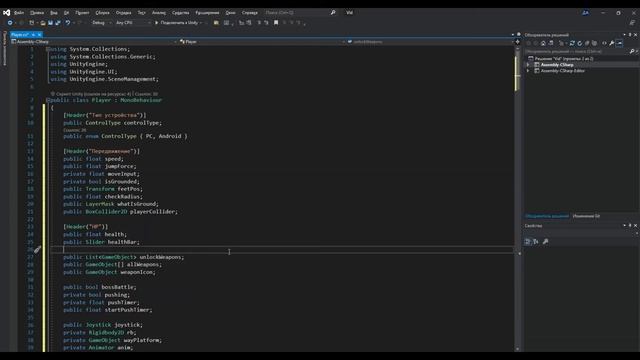640x360 pixels.
Task: Toggle preview selected items in Solution Explorer
Action: pyautogui.click(x=619, y=43)
